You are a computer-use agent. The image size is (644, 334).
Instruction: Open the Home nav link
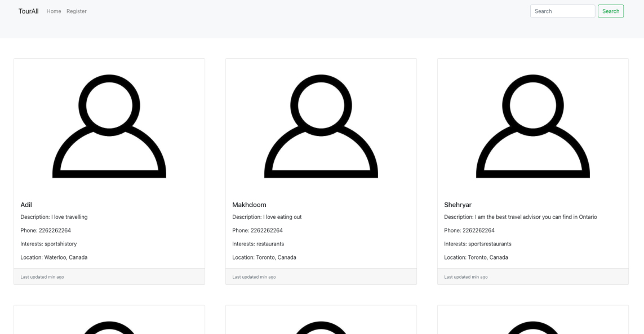coord(54,11)
